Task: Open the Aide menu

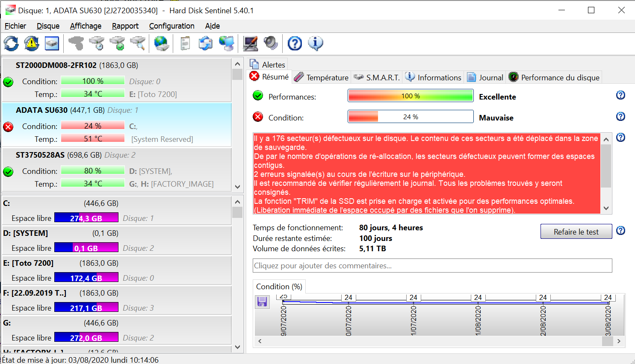Action: pyautogui.click(x=213, y=26)
